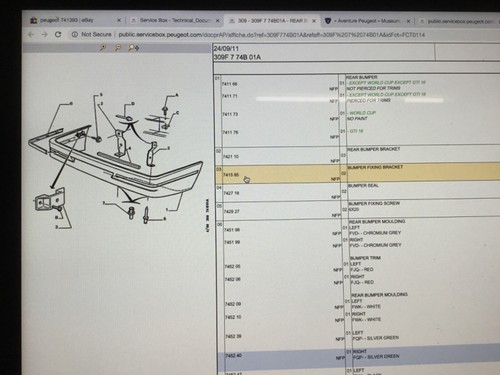Click the REAR BUMPER heading text

(362, 77)
